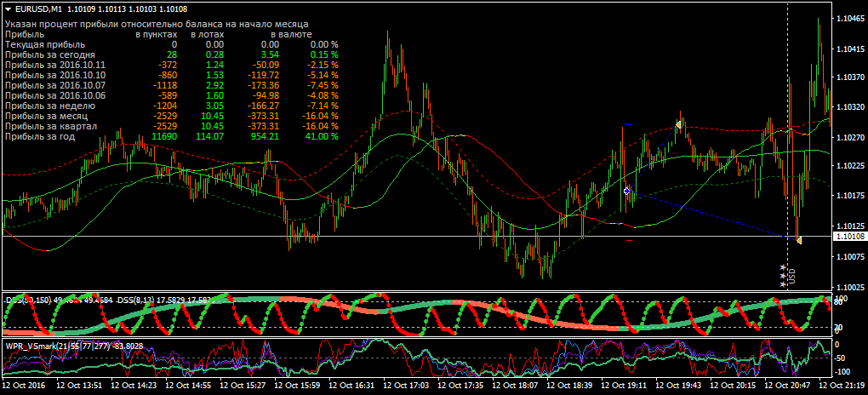Click the 'в пунктах' column header

(157, 34)
